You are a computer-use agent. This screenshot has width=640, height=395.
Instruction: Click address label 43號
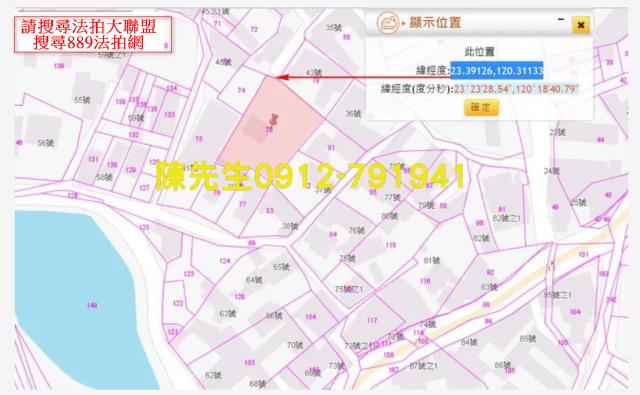[x=313, y=73]
